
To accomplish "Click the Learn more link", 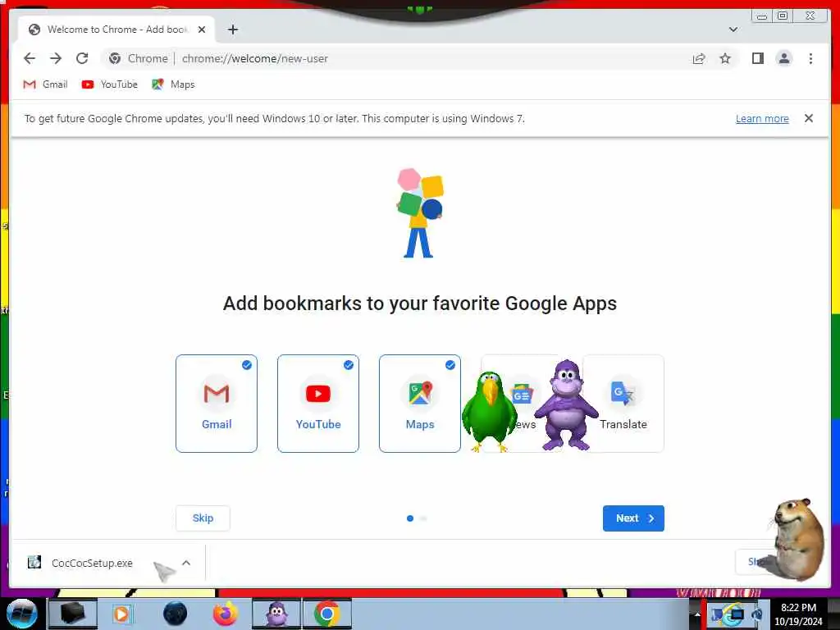I will pyautogui.click(x=762, y=118).
